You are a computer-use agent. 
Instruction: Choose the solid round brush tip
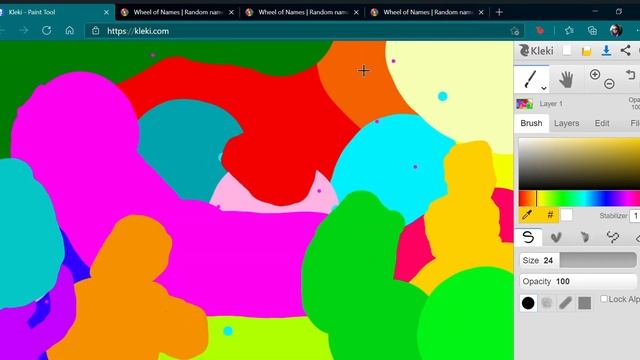pos(528,303)
